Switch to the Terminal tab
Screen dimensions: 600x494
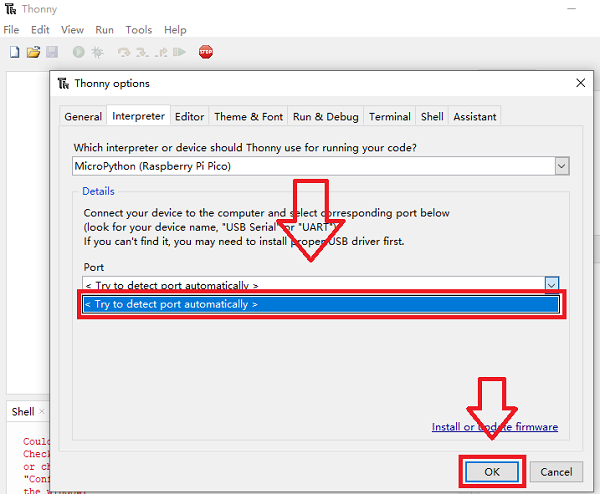[x=390, y=116]
